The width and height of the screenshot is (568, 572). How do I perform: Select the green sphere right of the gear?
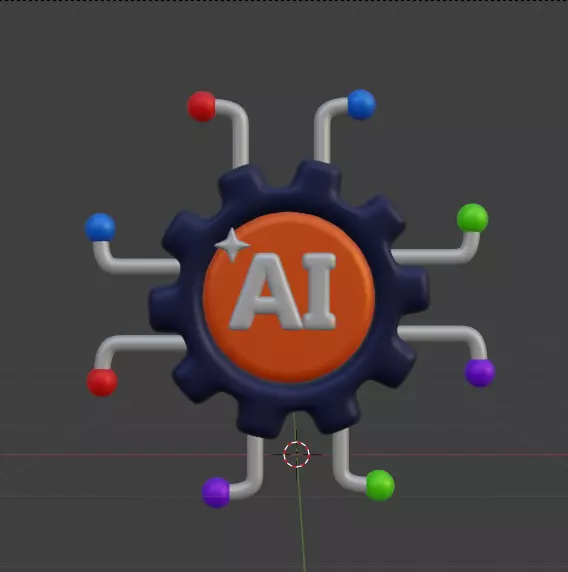472,218
